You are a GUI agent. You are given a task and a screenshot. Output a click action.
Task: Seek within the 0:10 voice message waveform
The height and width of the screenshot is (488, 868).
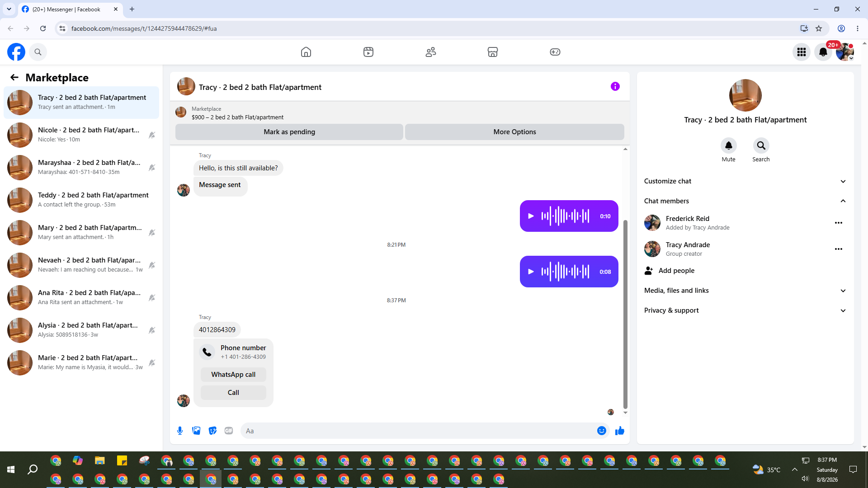point(565,216)
